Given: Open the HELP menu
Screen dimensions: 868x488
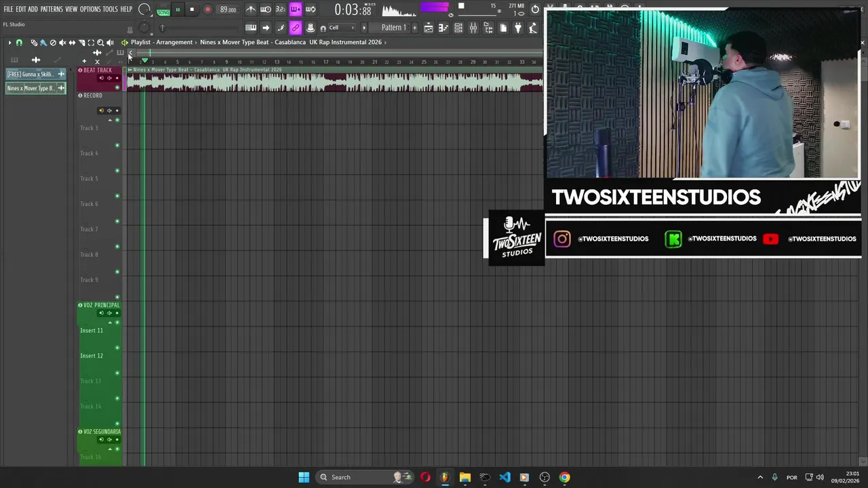Looking at the screenshot, I should [126, 9].
